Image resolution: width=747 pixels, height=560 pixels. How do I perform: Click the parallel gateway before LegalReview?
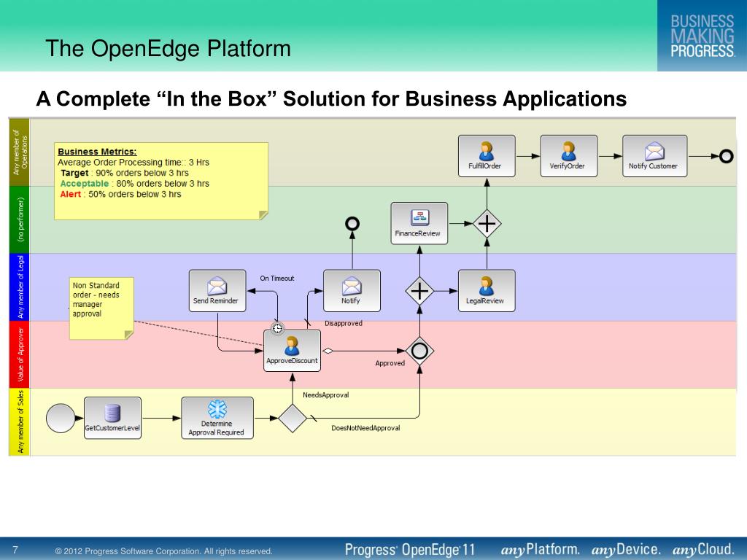(x=419, y=291)
